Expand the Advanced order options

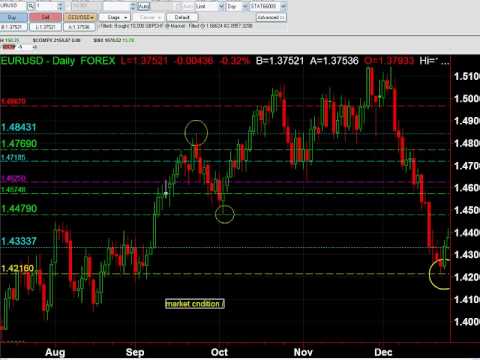(x=271, y=17)
